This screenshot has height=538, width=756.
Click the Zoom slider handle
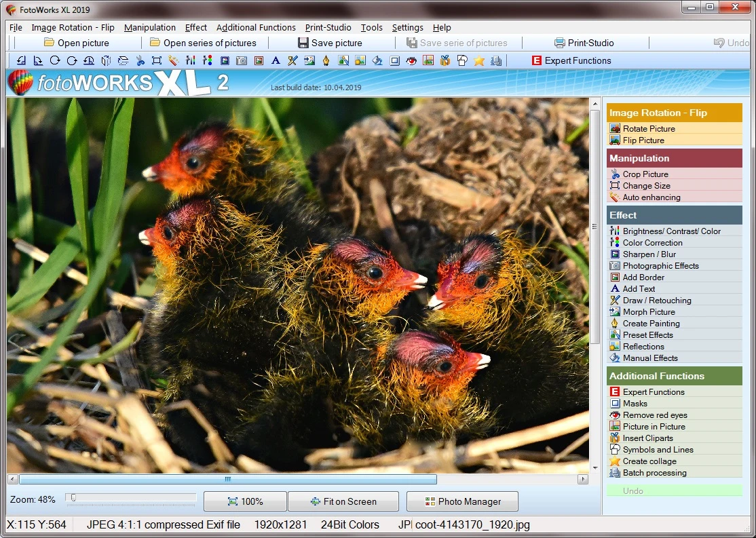[x=73, y=498]
